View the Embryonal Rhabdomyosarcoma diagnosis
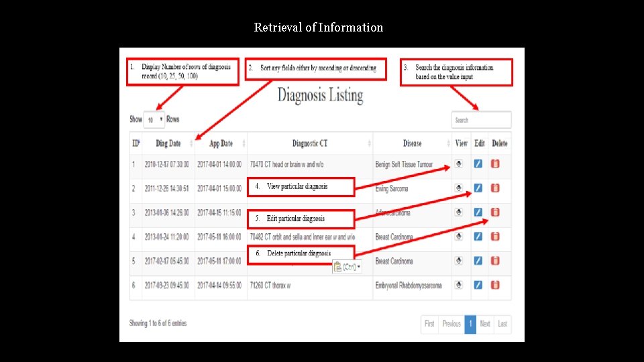The image size is (644, 362). tap(459, 285)
